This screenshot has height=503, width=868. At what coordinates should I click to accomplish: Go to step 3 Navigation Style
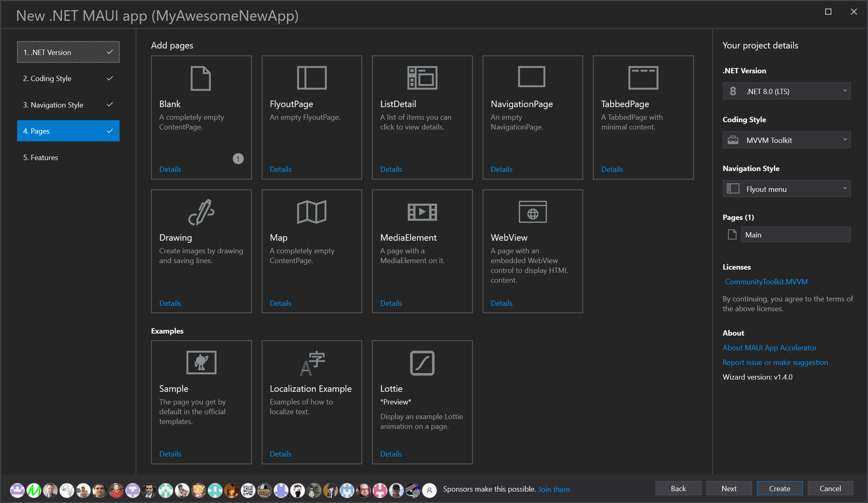coord(68,105)
